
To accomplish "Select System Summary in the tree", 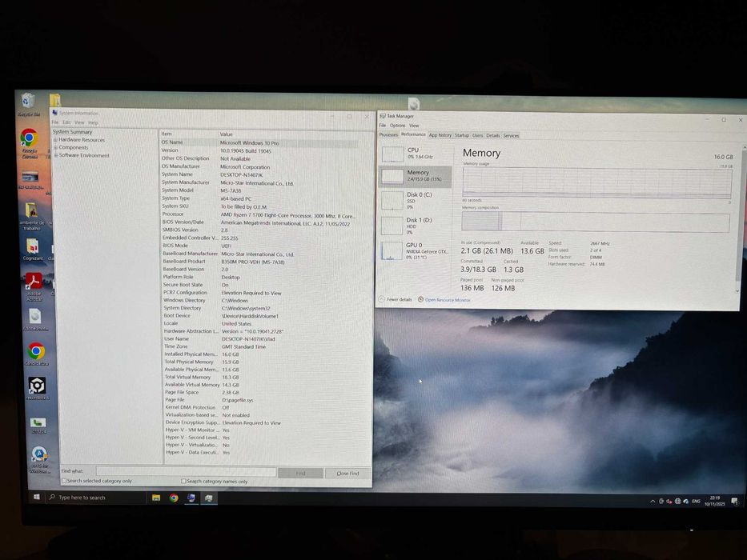I will point(72,132).
